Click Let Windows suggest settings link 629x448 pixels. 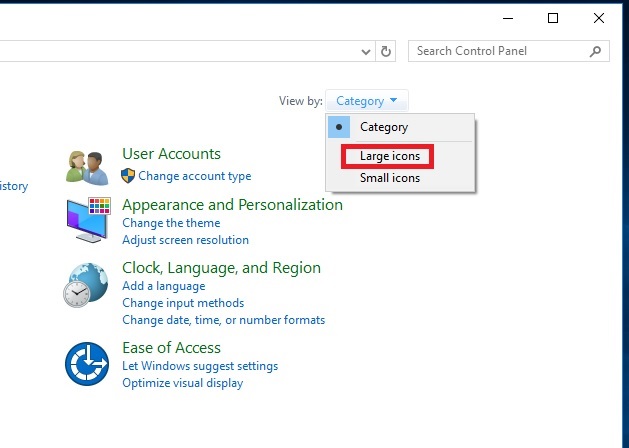pyautogui.click(x=200, y=366)
